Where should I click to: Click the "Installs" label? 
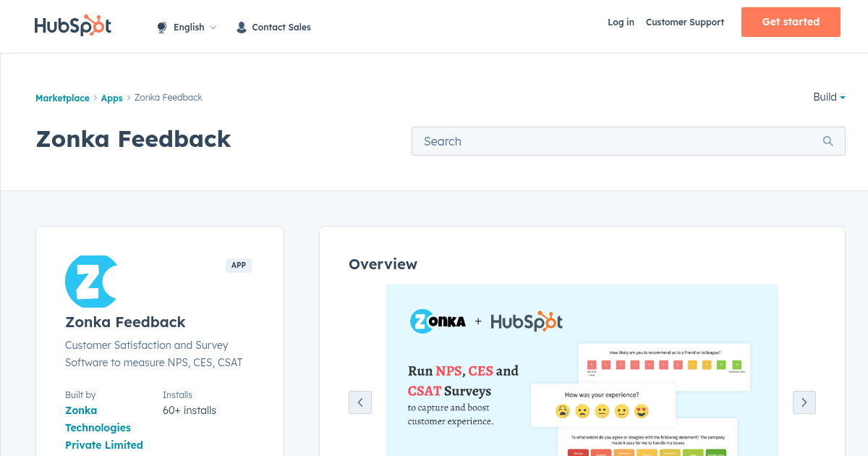click(178, 395)
